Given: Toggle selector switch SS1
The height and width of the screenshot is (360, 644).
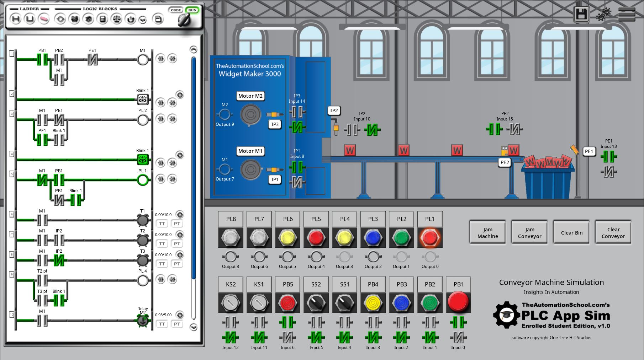Looking at the screenshot, I should (344, 302).
